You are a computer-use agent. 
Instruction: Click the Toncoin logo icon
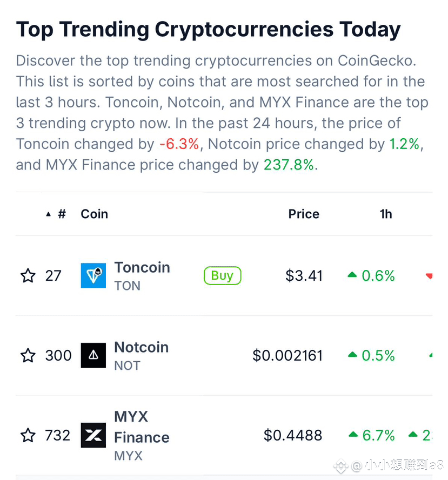[x=93, y=275]
